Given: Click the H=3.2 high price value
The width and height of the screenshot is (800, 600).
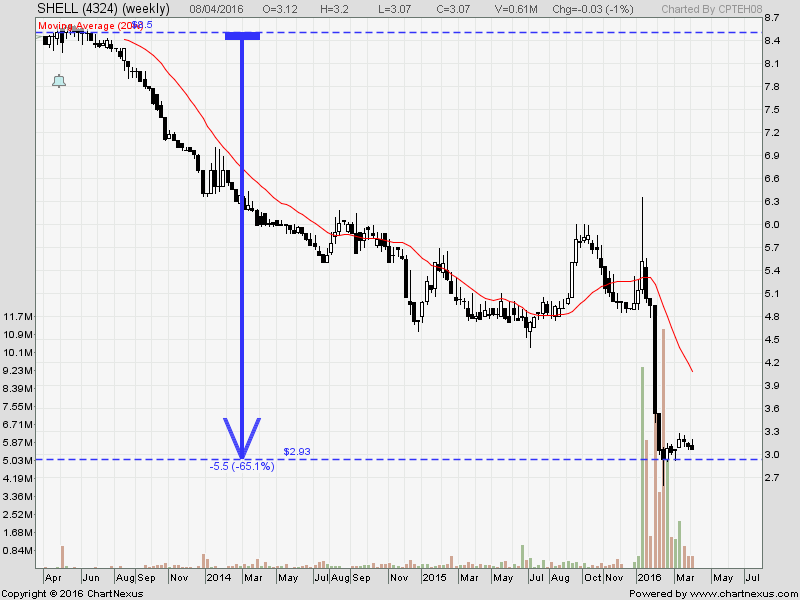Looking at the screenshot, I should pyautogui.click(x=334, y=9).
